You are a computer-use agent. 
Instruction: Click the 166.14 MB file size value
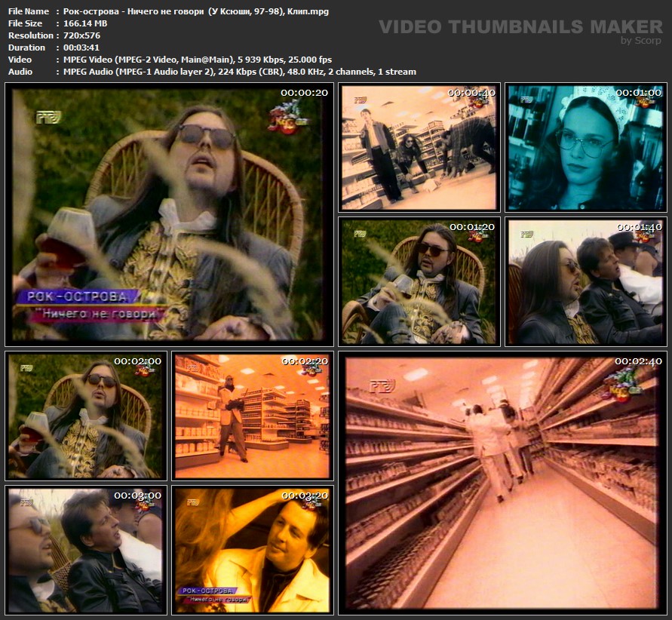coord(79,23)
